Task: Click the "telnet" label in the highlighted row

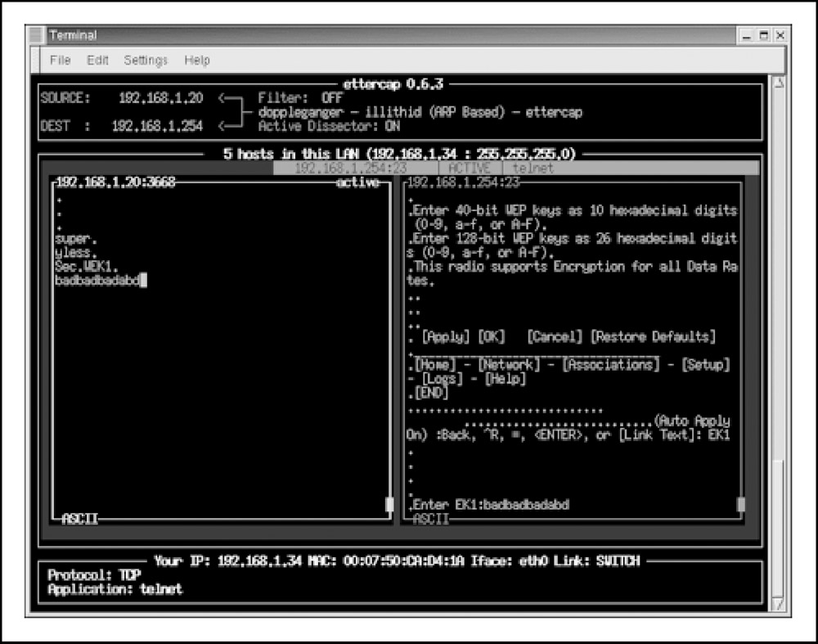Action: coord(533,168)
